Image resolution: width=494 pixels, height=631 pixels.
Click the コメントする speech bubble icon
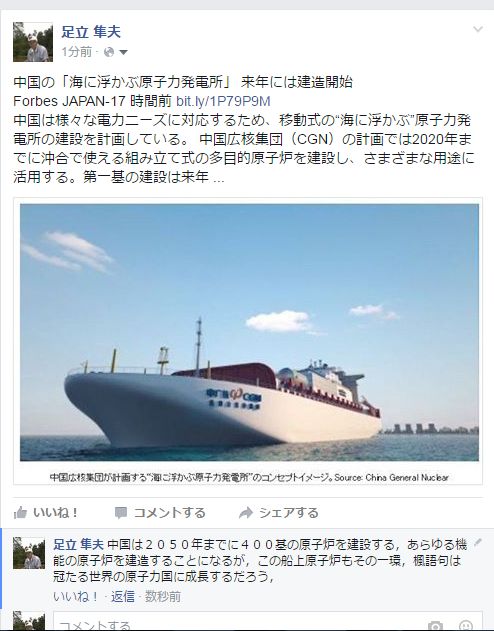[x=121, y=513]
